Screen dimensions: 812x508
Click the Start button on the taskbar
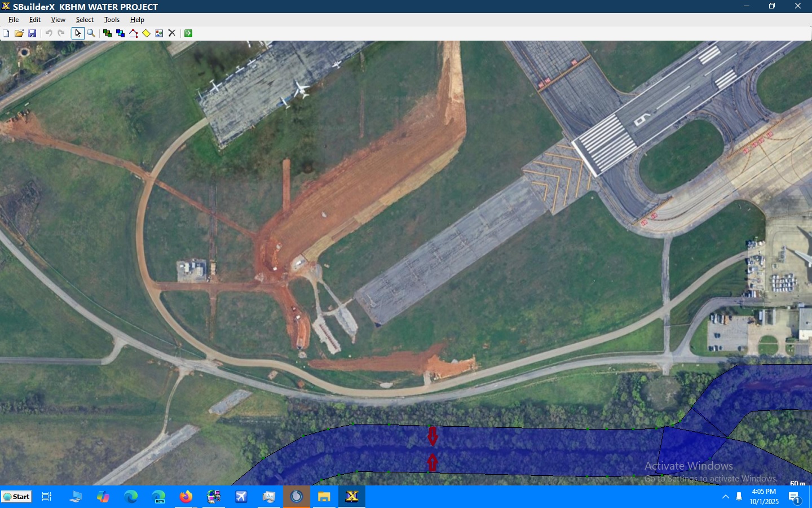16,497
